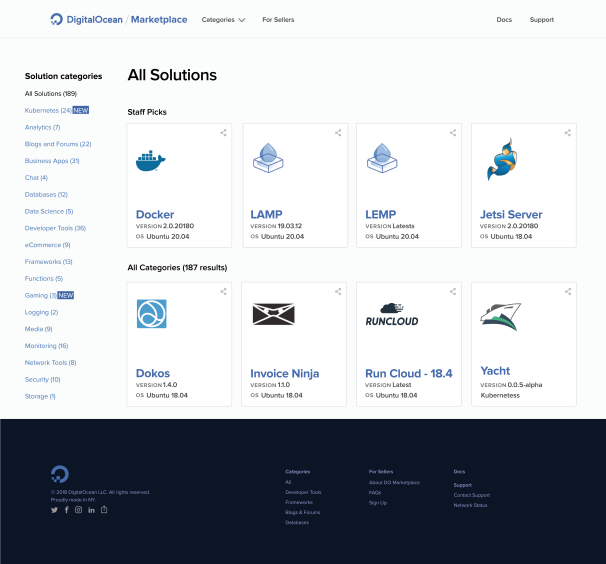Open the LAMP solution title
Screen dimensions: 606x564
[x=267, y=214]
